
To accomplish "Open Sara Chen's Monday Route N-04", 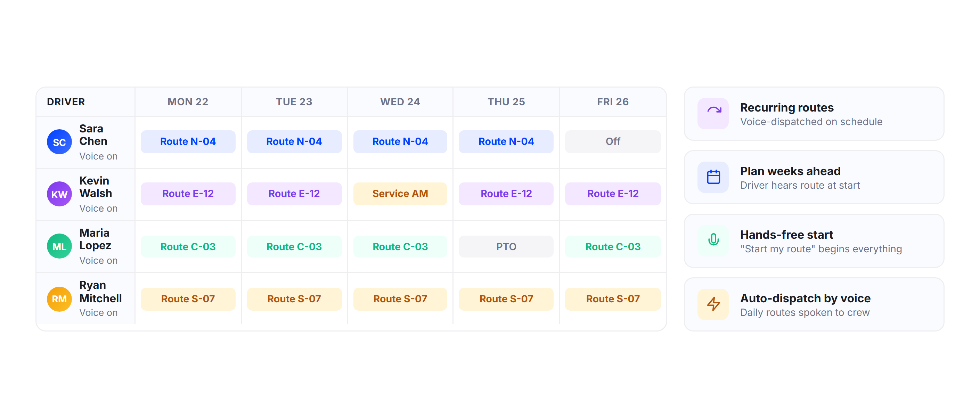I will 188,141.
